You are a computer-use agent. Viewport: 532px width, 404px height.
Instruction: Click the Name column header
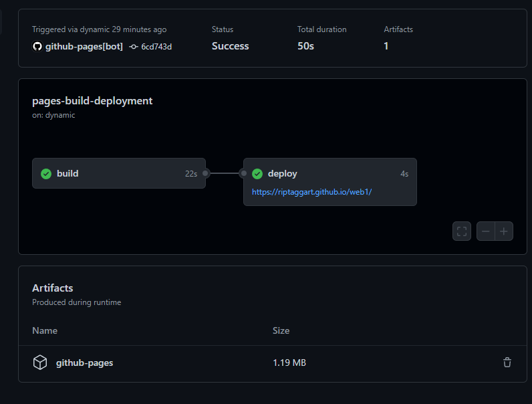click(45, 330)
